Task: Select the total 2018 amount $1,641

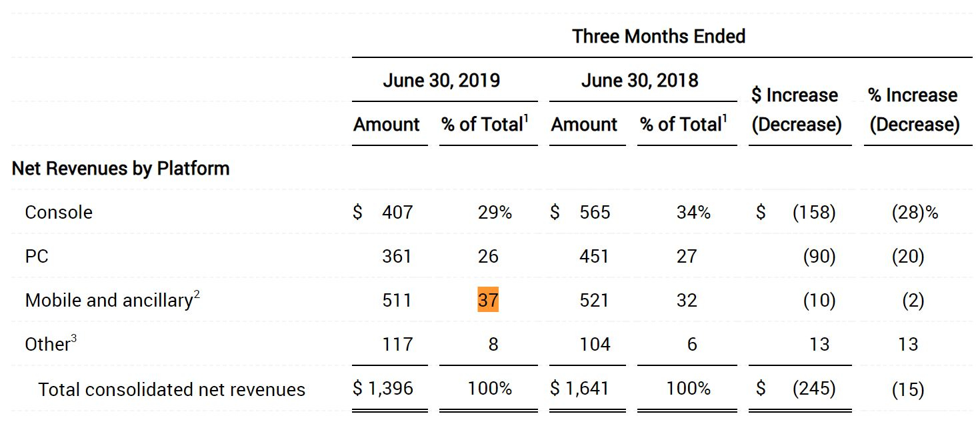Action: tap(580, 388)
